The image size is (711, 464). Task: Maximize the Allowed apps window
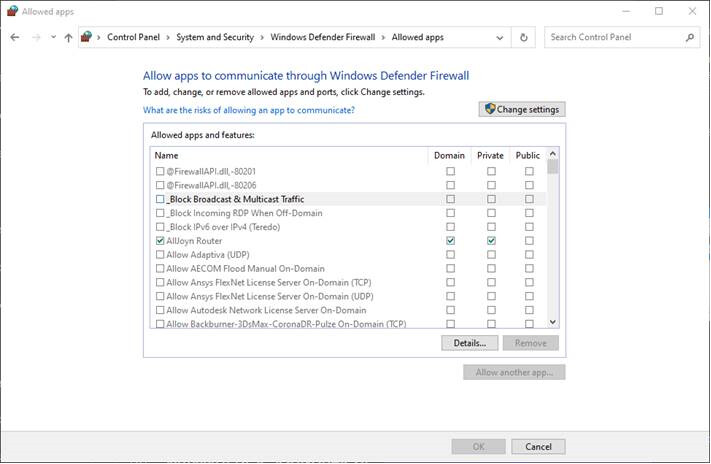click(659, 11)
